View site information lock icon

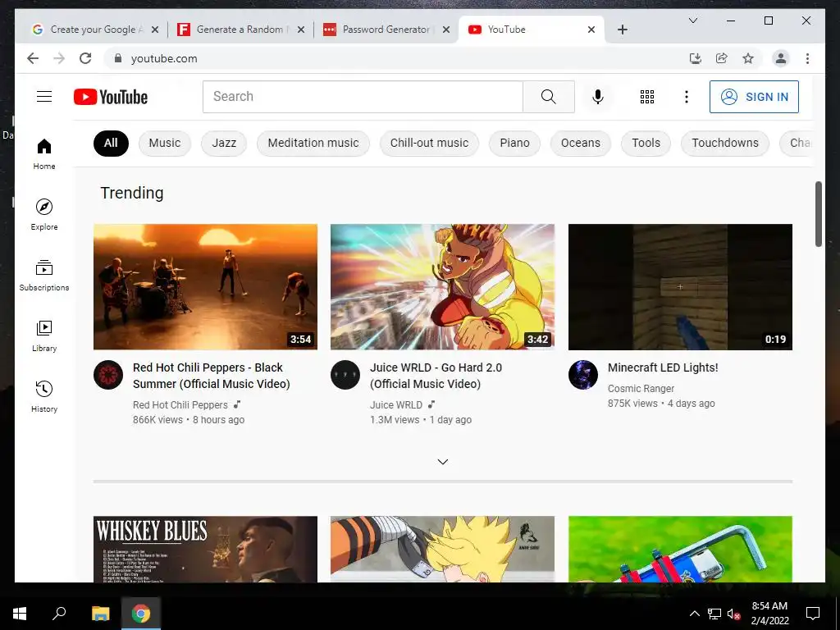118,58
